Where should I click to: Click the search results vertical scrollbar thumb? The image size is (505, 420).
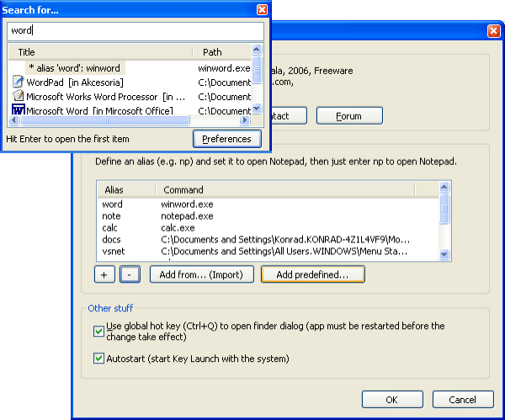(x=257, y=70)
